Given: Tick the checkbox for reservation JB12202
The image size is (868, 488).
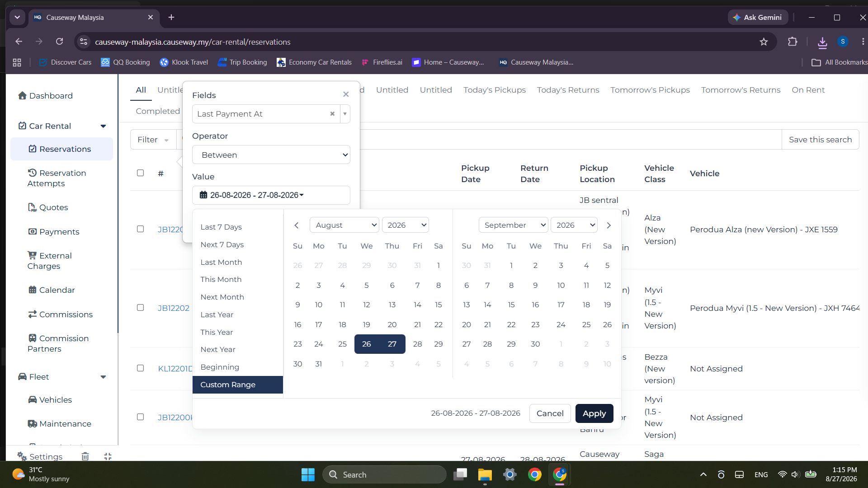Looking at the screenshot, I should (141, 308).
